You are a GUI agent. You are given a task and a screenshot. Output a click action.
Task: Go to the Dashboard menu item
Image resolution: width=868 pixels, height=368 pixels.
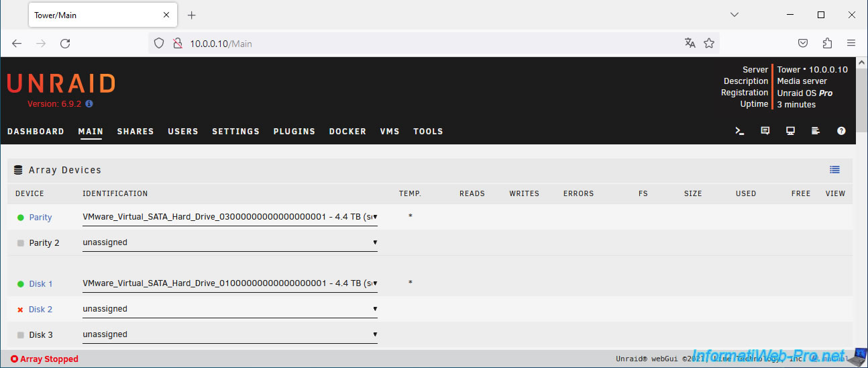pyautogui.click(x=36, y=132)
